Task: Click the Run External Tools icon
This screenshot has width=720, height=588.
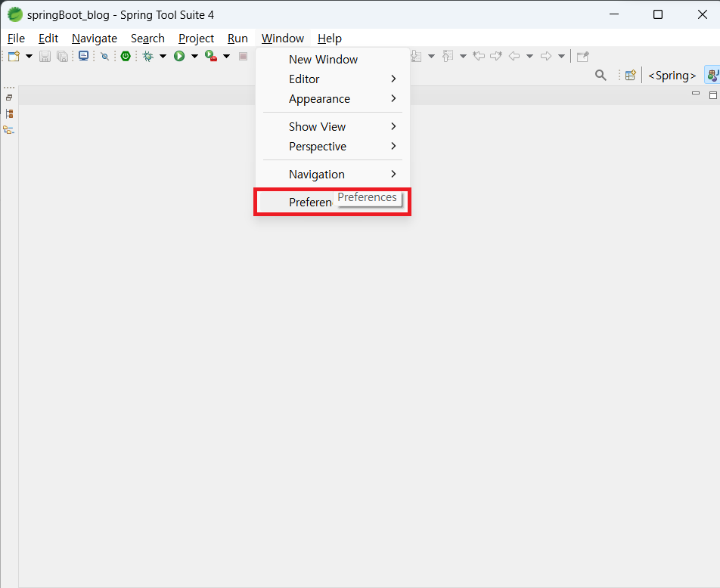Action: pos(211,56)
